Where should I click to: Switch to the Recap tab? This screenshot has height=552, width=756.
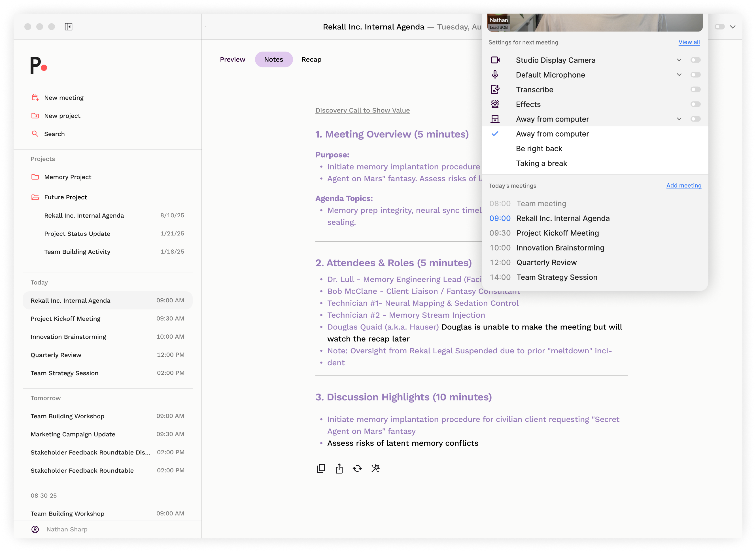311,60
